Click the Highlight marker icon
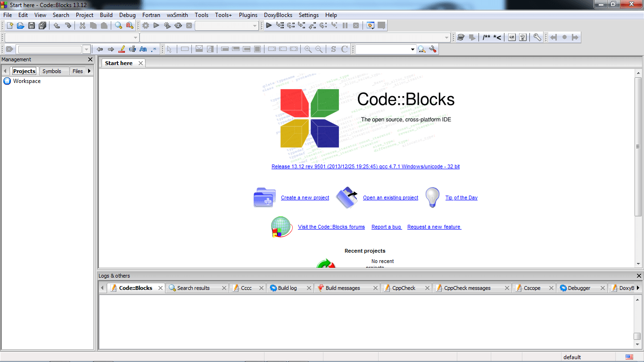Image resolution: width=644 pixels, height=362 pixels. [x=122, y=49]
